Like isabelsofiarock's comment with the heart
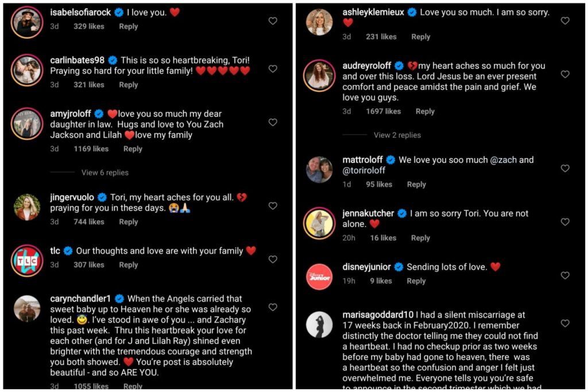 (273, 21)
